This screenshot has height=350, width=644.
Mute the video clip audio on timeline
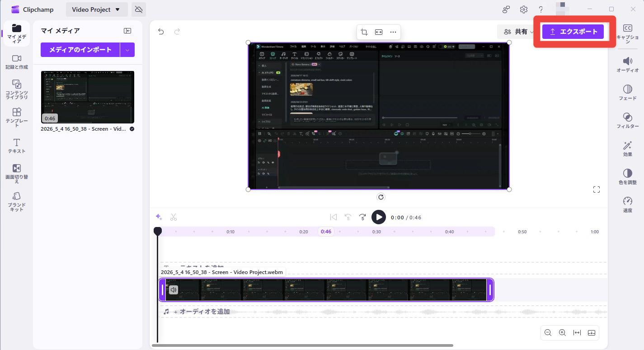click(174, 290)
